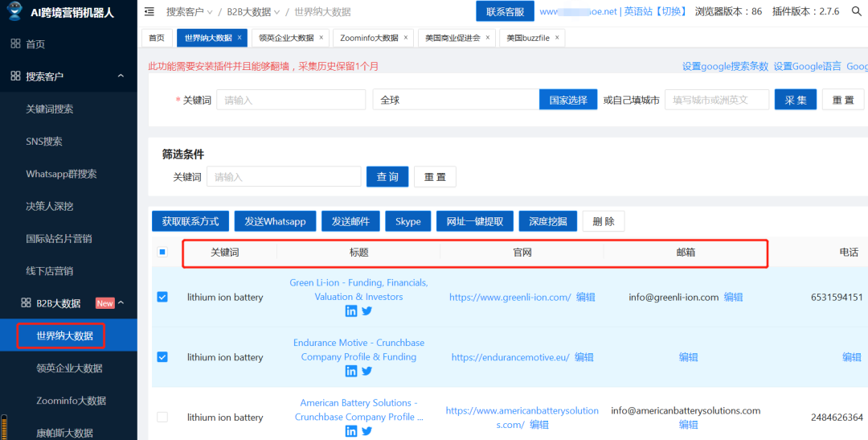
Task: Uncheck the Endurance Motive row checkbox
Action: tap(162, 357)
